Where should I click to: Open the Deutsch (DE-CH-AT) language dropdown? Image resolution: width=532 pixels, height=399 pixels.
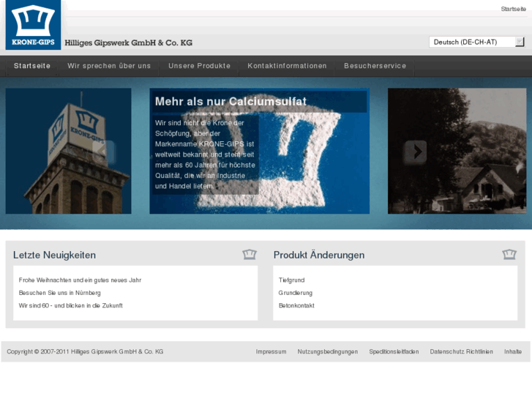(476, 42)
